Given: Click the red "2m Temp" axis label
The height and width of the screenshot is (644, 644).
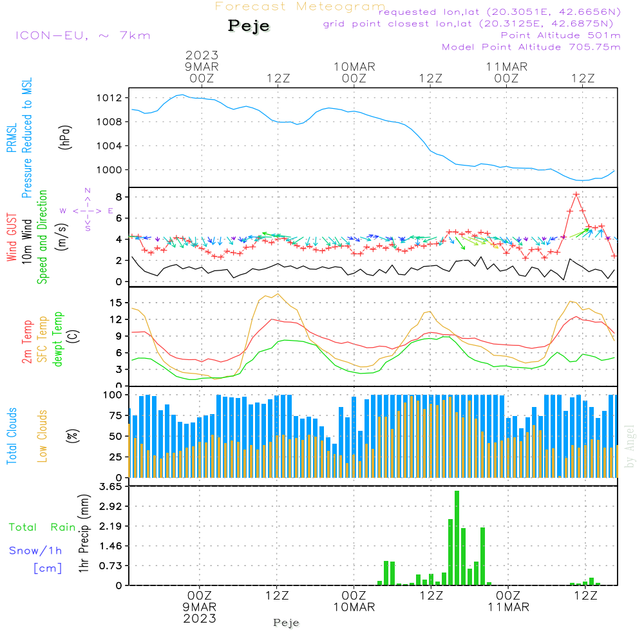Looking at the screenshot, I should (27, 341).
